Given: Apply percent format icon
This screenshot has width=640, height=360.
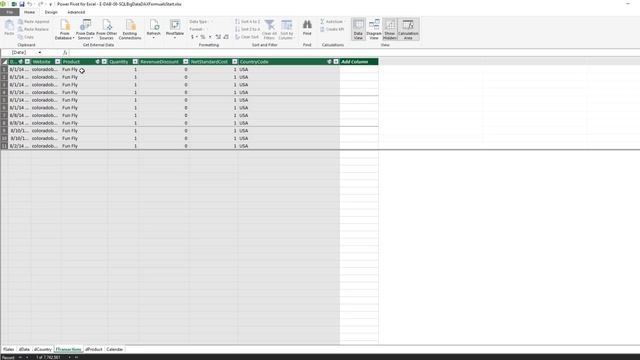Looking at the screenshot, I should (203, 37).
